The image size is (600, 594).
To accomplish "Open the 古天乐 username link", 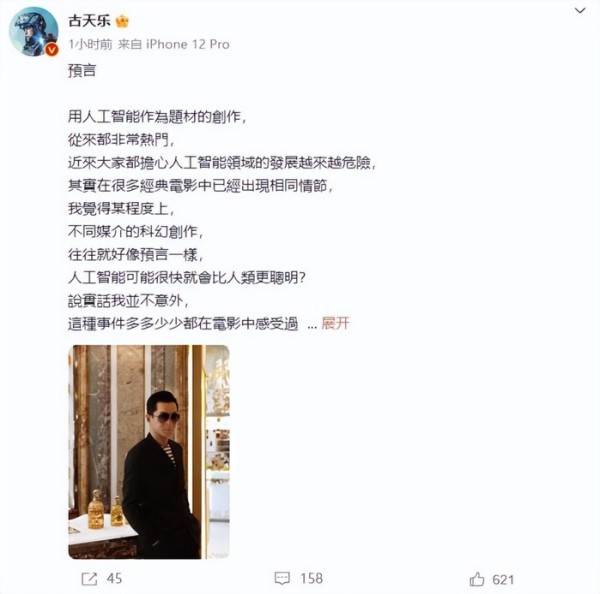I will (90, 21).
